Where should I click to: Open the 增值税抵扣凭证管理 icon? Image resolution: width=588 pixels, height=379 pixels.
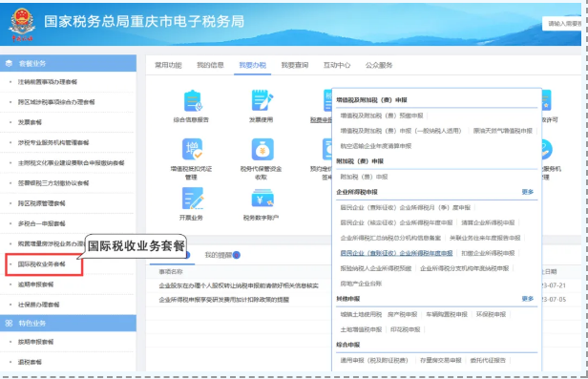(192, 150)
